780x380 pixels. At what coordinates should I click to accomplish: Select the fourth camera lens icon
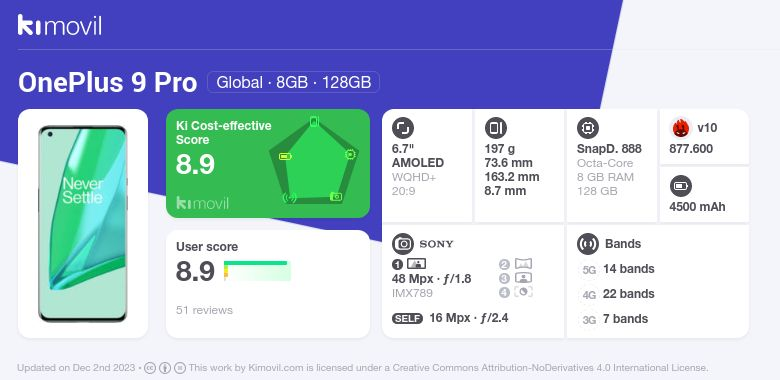(516, 292)
